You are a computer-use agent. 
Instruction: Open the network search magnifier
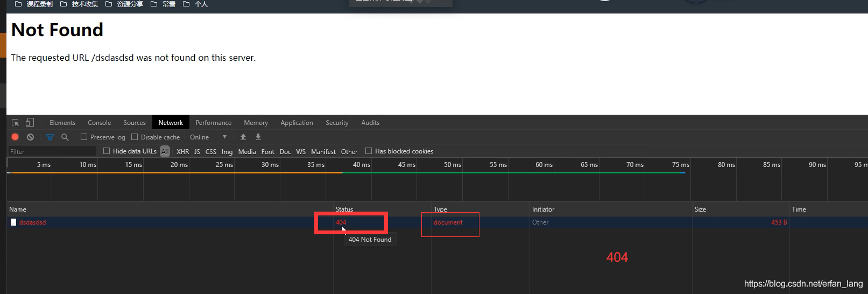pos(65,137)
